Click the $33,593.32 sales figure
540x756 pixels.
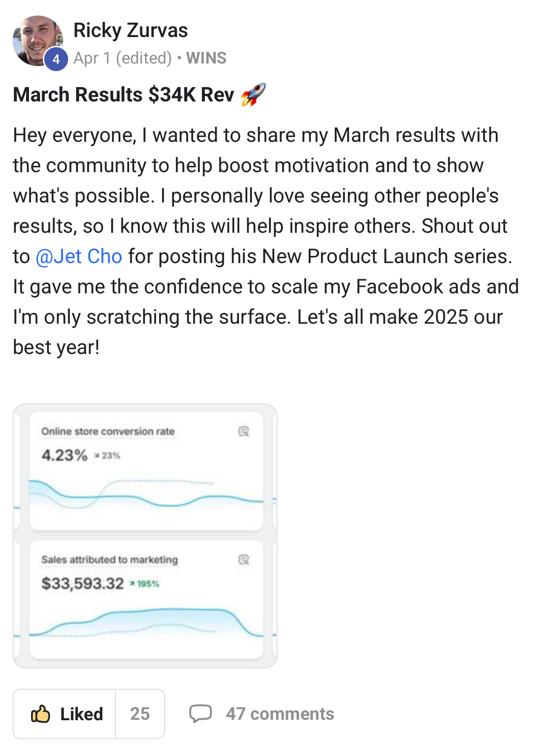coord(82,583)
